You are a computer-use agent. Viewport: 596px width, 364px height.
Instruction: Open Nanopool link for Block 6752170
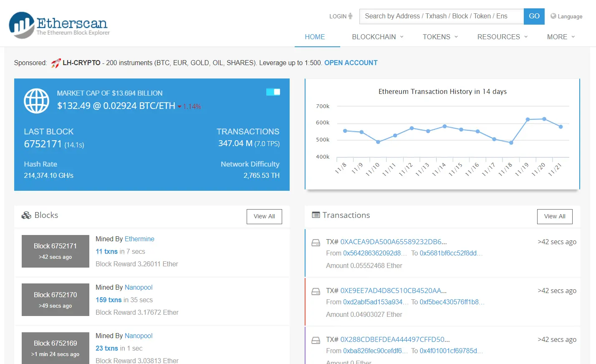pos(139,287)
